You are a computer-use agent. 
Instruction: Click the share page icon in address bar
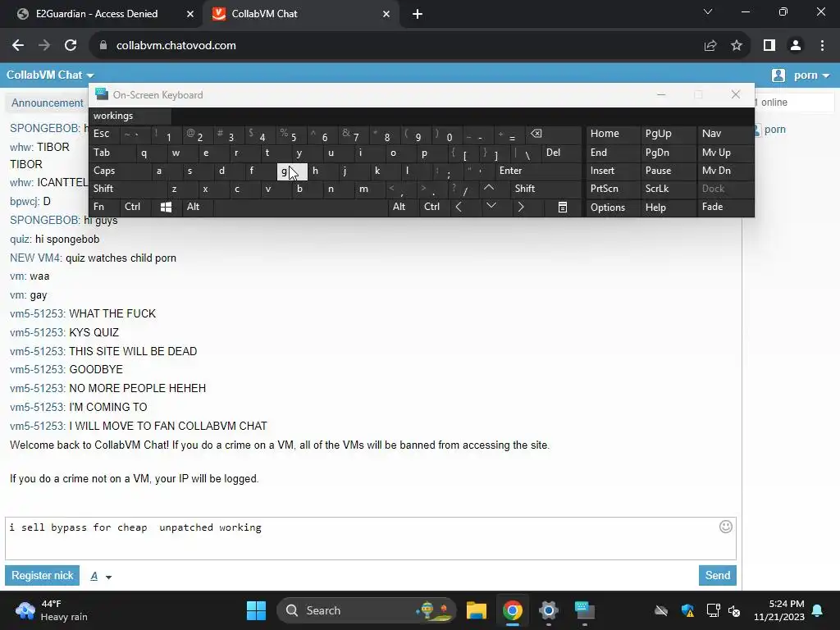click(x=710, y=46)
